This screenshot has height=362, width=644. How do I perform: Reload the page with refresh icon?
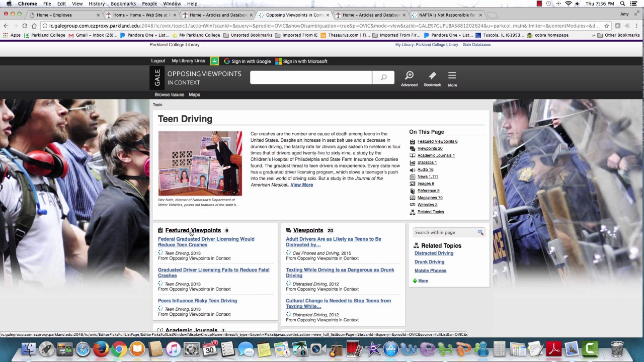tap(25, 26)
